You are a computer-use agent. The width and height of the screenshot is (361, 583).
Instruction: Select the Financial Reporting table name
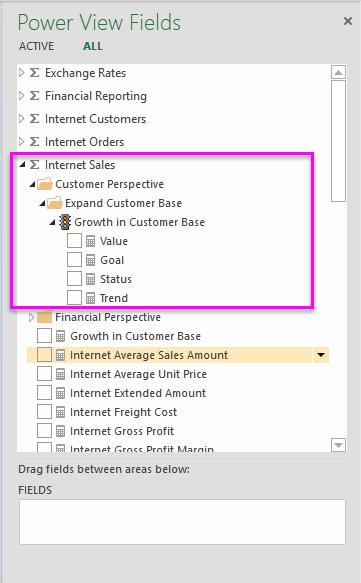tap(96, 96)
